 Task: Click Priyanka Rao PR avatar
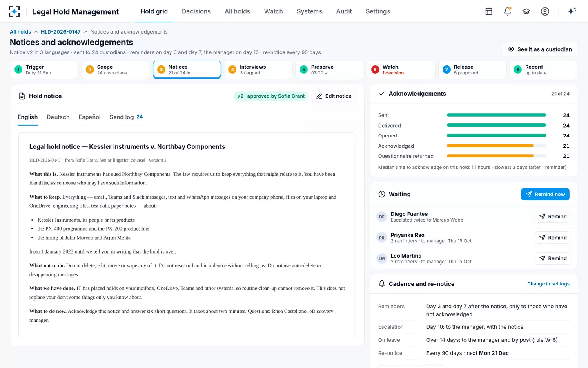[382, 238]
